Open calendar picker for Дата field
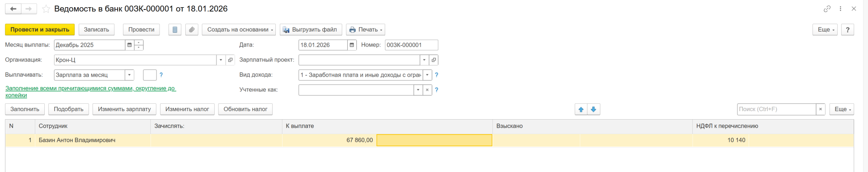 click(x=352, y=45)
